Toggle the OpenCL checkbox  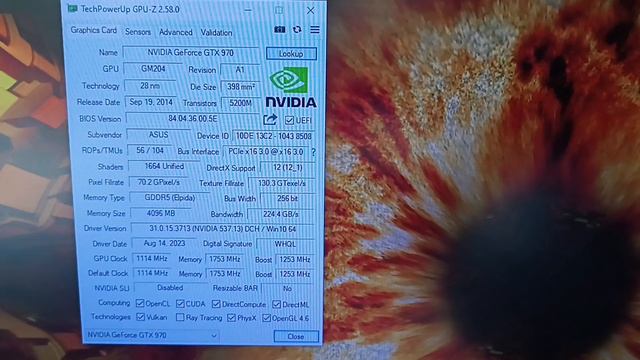tap(140, 303)
